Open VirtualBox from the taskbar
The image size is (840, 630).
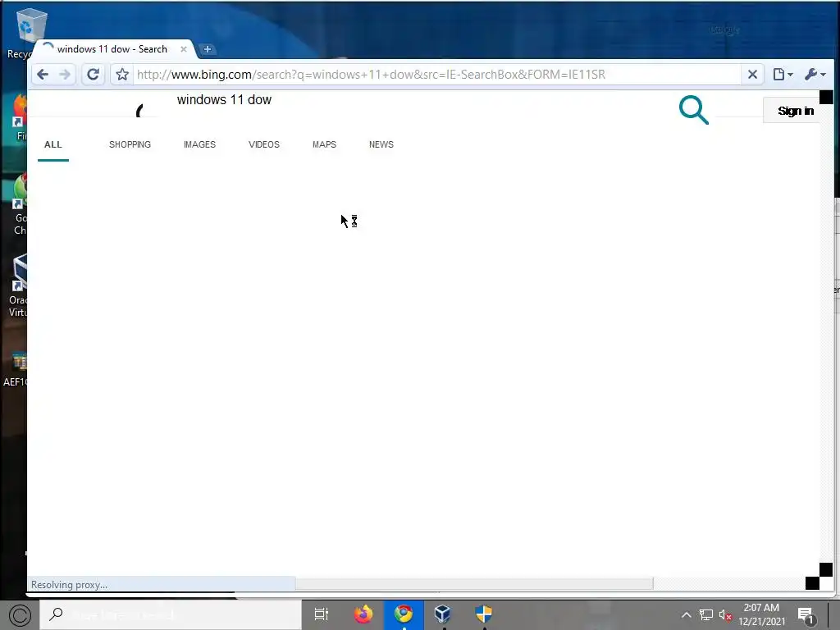coord(442,614)
